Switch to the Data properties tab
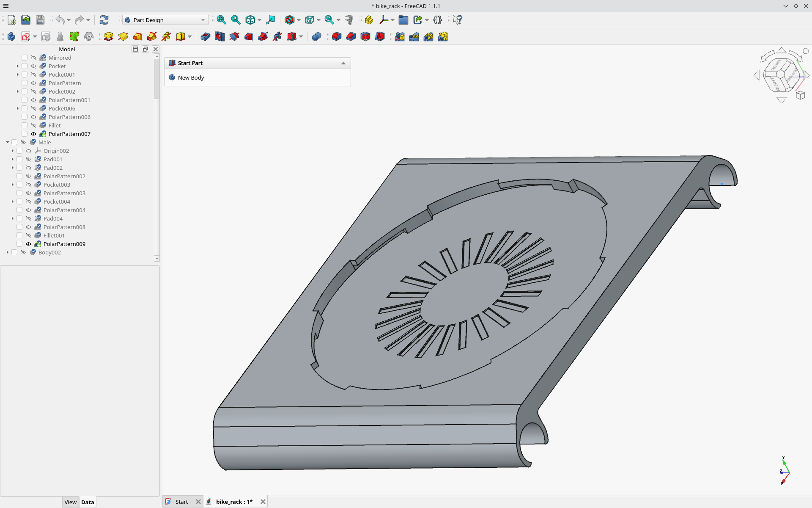The image size is (812, 508). point(88,502)
